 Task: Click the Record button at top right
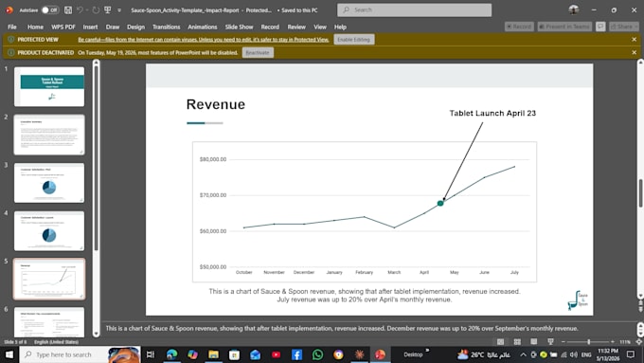click(519, 27)
